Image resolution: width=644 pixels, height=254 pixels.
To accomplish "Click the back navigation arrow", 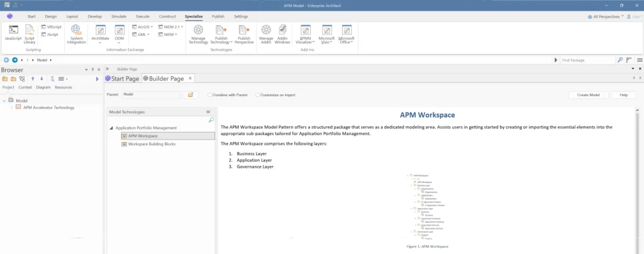I will tap(6, 60).
